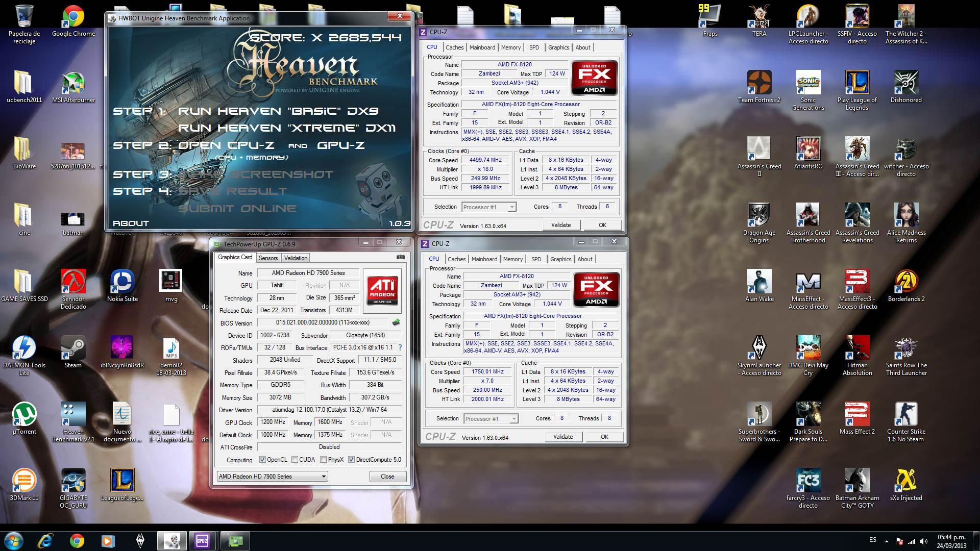Click the CPU-Z taskbar button

coord(202,540)
